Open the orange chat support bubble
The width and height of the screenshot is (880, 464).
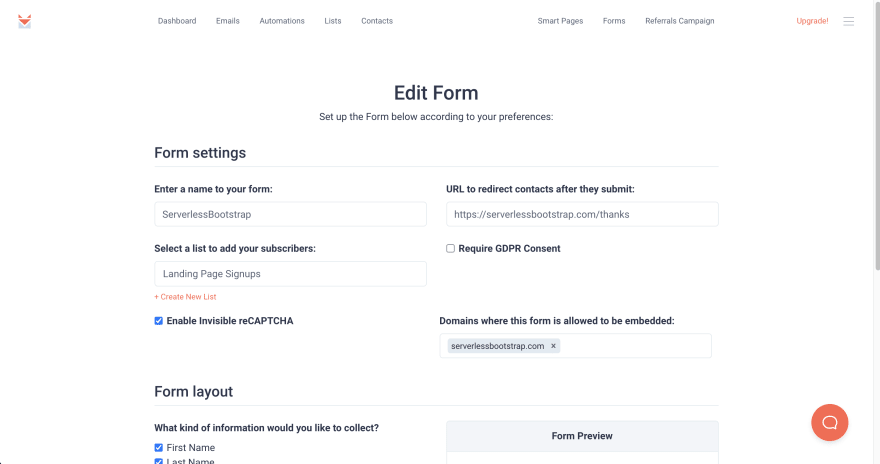tap(829, 422)
